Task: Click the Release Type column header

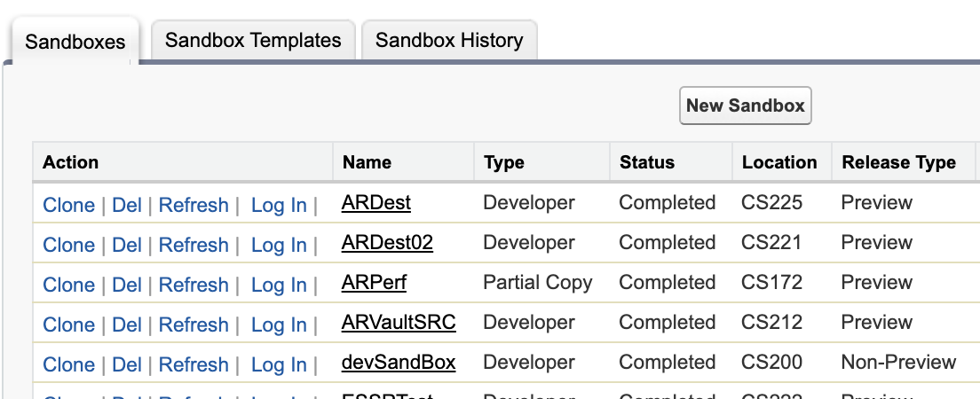Action: (898, 162)
